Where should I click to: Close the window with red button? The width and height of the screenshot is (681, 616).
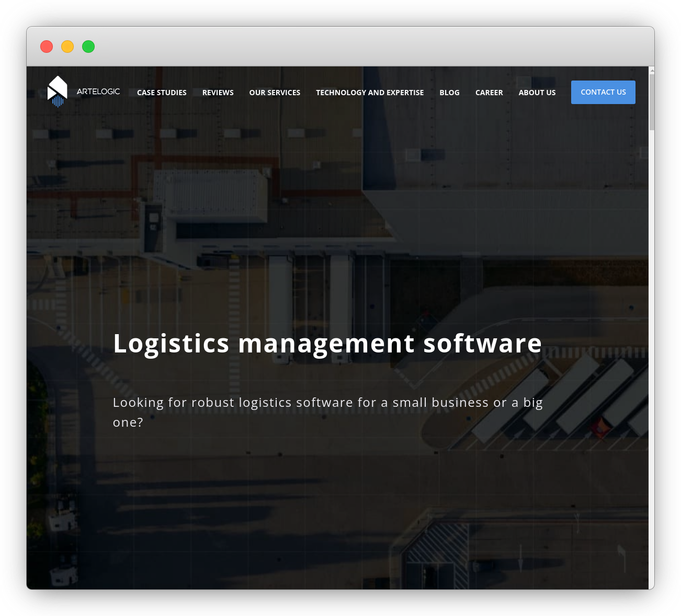coord(47,47)
